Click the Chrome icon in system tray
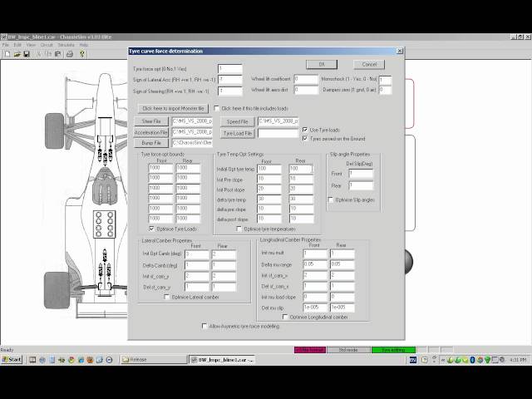 480,360
